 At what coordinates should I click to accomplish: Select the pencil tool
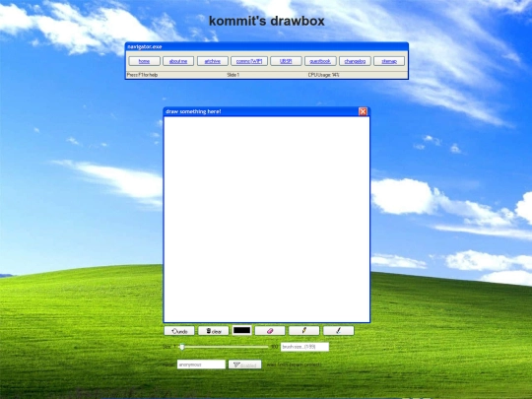[304, 331]
